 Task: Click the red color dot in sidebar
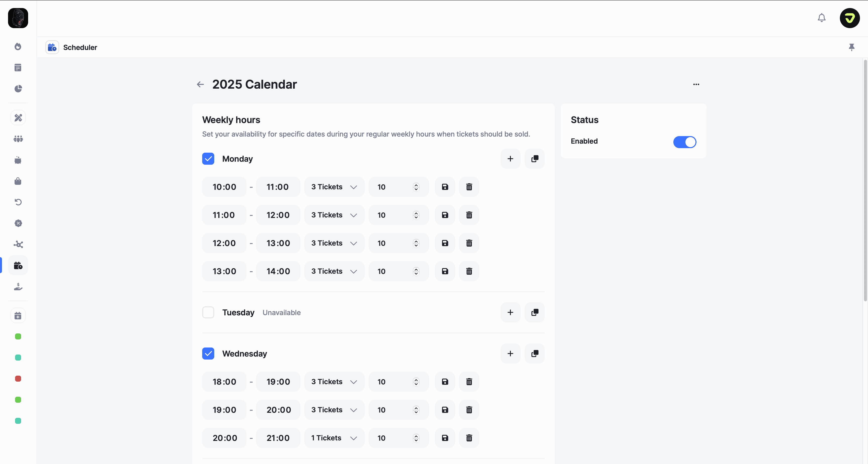pos(18,378)
